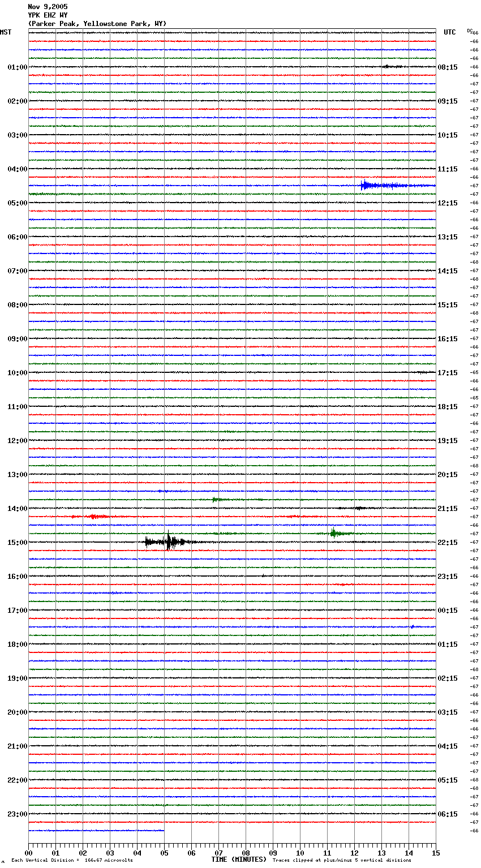Click the '05:00' MST time label
This screenshot has height=868, width=481.
click(x=18, y=203)
